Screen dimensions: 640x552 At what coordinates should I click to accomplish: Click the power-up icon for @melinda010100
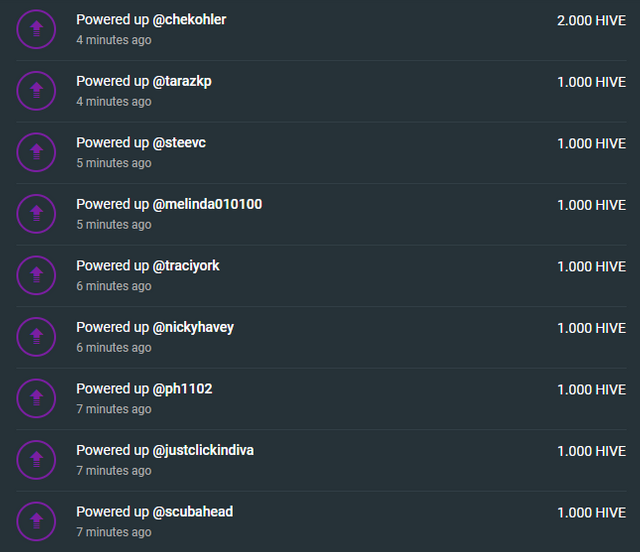pos(36,214)
